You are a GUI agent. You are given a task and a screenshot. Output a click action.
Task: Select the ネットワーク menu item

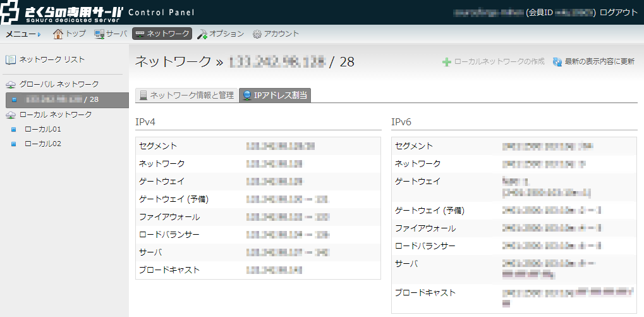click(161, 34)
